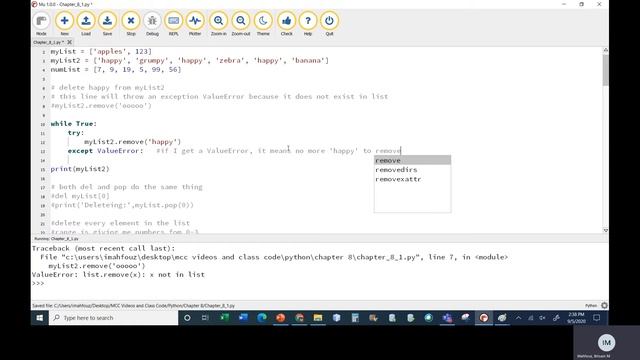The height and width of the screenshot is (360, 640).
Task: Open Microsoft Teams from taskbar
Action: click(447, 318)
